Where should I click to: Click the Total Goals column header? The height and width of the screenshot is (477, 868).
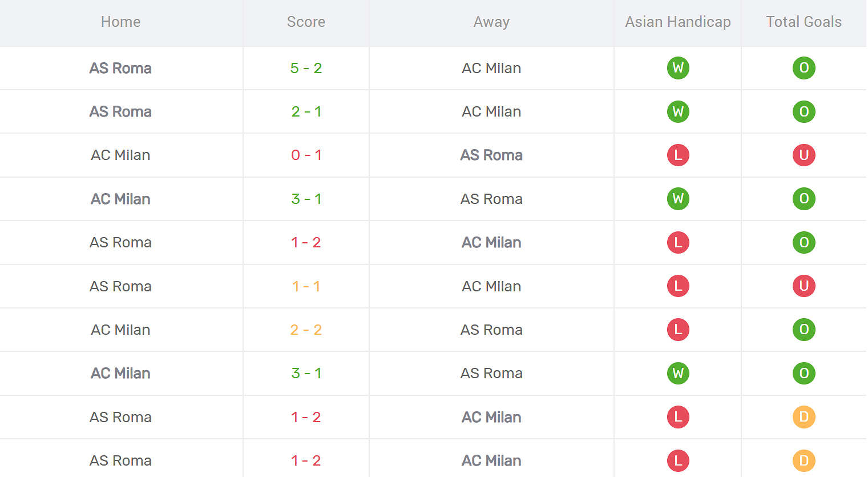[x=804, y=22]
